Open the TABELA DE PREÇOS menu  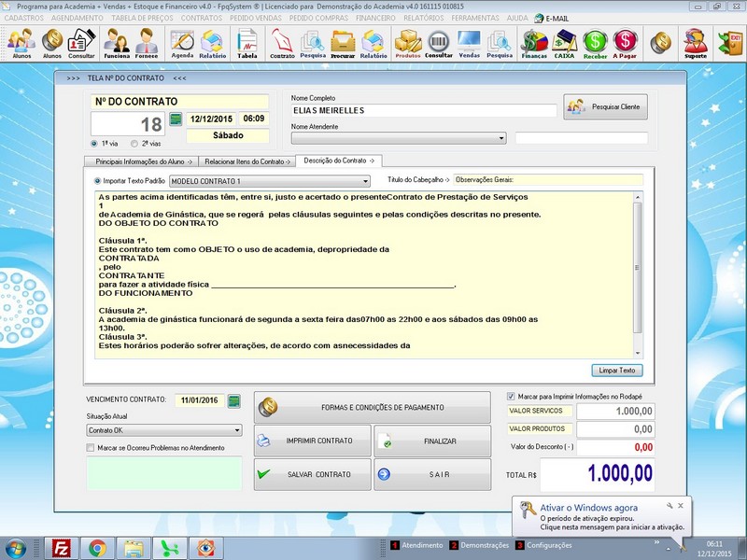pos(143,18)
